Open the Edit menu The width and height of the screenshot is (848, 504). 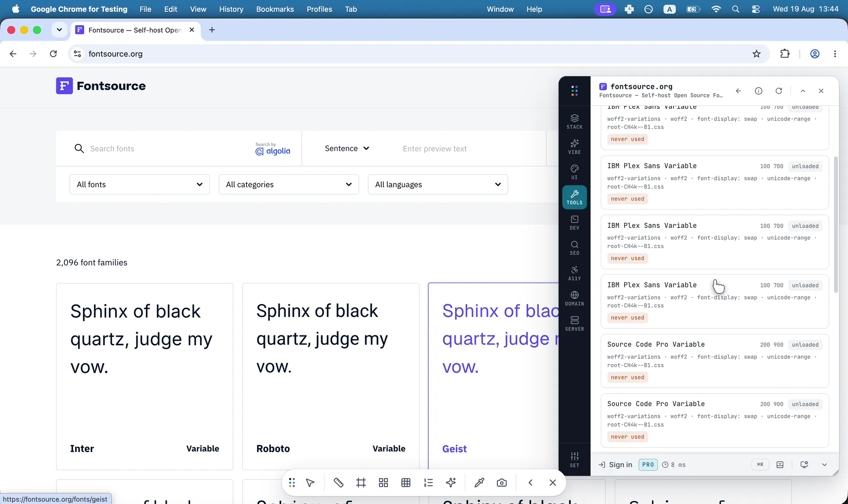click(x=170, y=9)
